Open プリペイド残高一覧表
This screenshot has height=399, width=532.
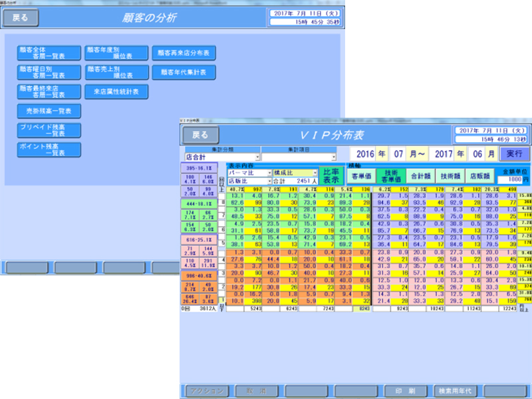(x=49, y=130)
